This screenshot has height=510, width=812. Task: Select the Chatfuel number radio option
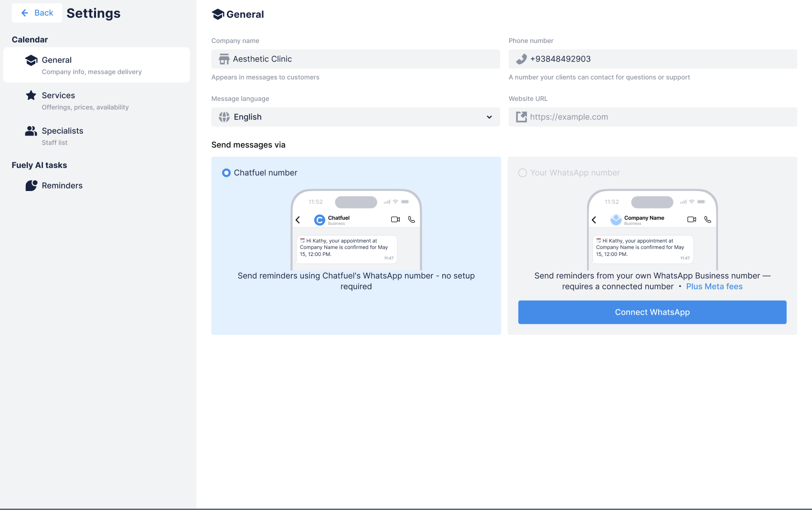coord(226,173)
